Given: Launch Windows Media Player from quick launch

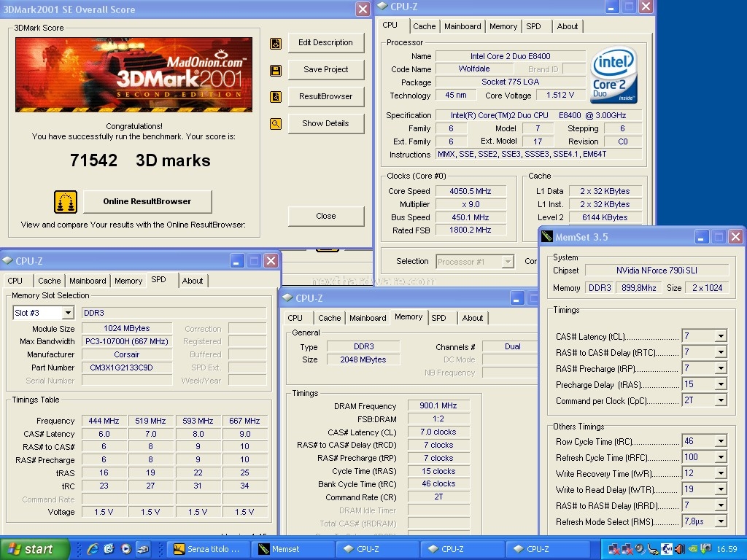Looking at the screenshot, I should [125, 549].
